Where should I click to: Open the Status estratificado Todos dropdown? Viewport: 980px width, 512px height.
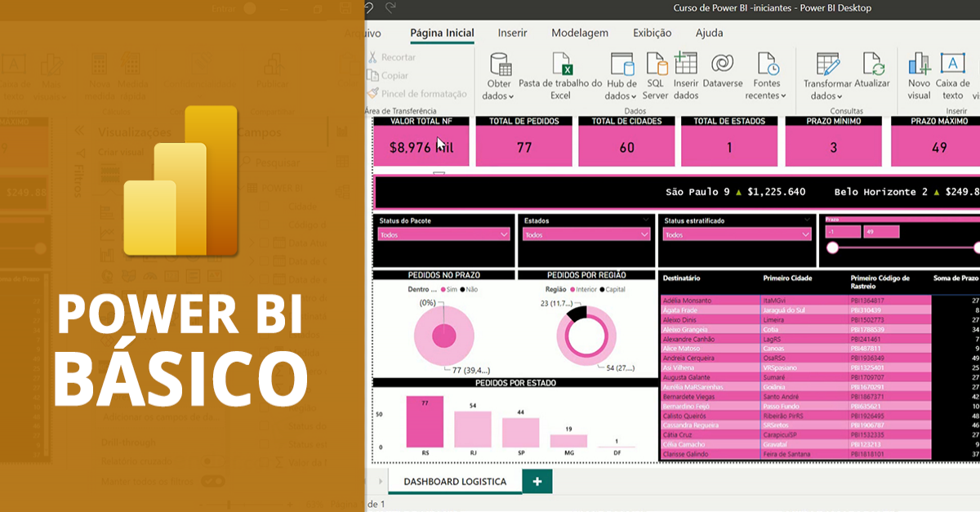point(737,234)
